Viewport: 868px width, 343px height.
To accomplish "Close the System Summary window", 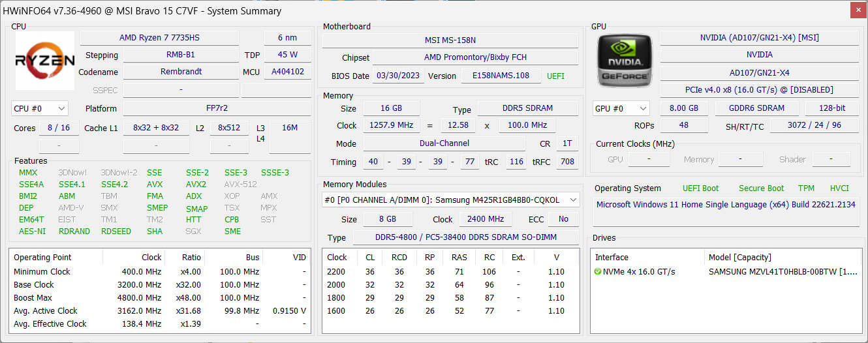I will (859, 10).
